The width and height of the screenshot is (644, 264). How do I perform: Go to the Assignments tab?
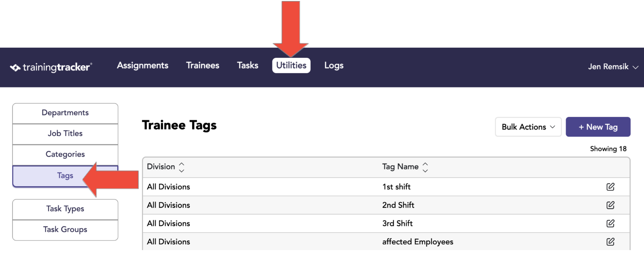(x=143, y=65)
